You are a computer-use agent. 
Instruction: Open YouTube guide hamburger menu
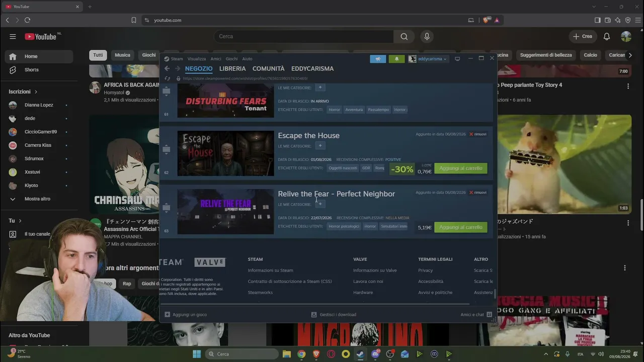tap(13, 36)
